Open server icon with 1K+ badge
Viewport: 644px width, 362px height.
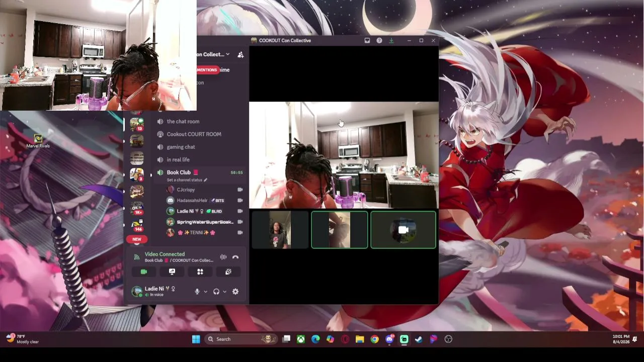(x=137, y=208)
